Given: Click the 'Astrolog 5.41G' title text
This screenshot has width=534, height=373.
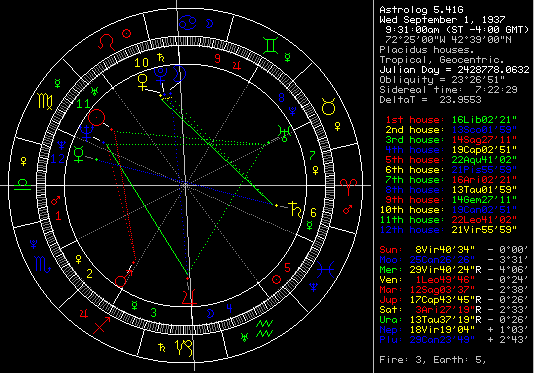Looking at the screenshot, I should click(x=421, y=10).
